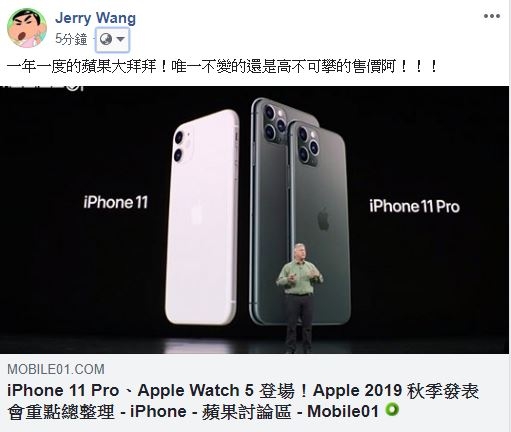Click the globe public privacy icon
This screenshot has height=432, width=511.
coord(106,39)
